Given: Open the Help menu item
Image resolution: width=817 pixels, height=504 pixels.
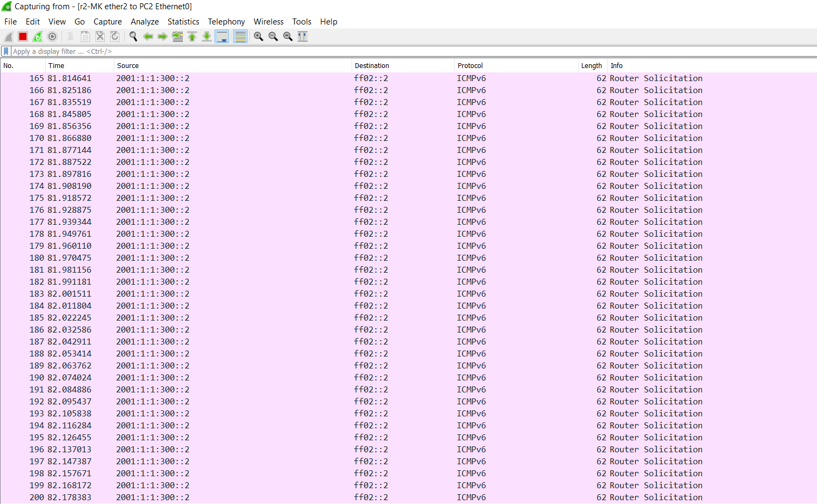Looking at the screenshot, I should coord(328,22).
